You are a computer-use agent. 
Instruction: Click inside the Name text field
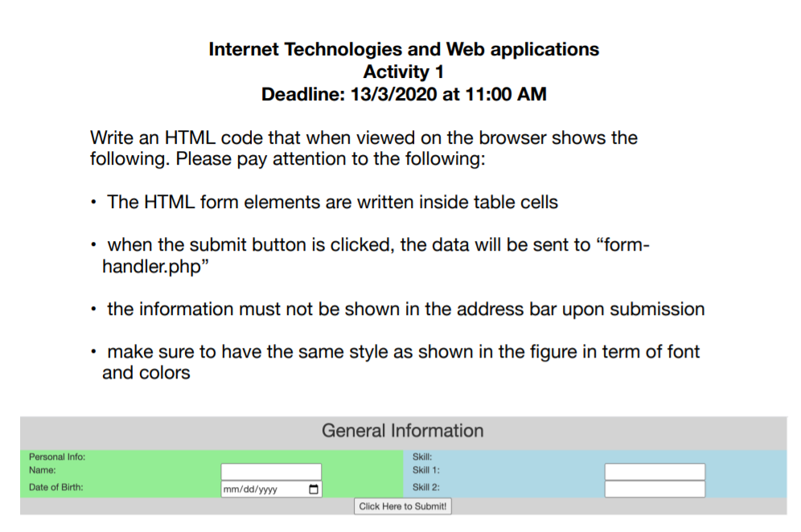271,471
